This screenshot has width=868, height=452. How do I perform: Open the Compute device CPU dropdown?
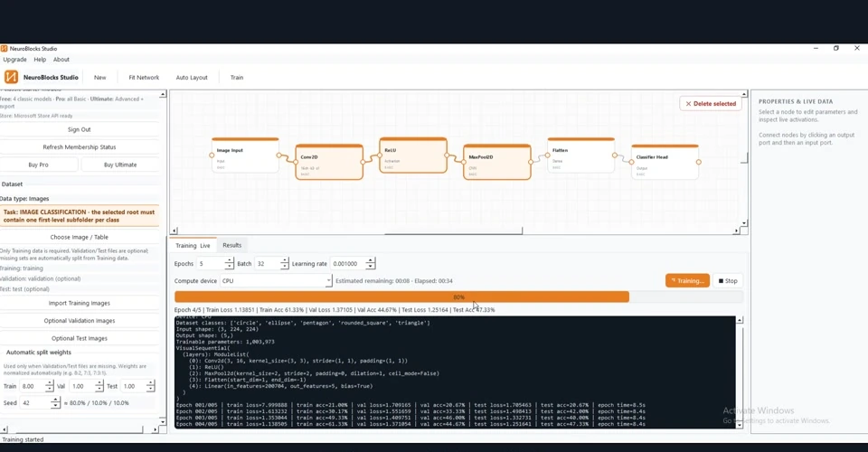[x=277, y=281]
